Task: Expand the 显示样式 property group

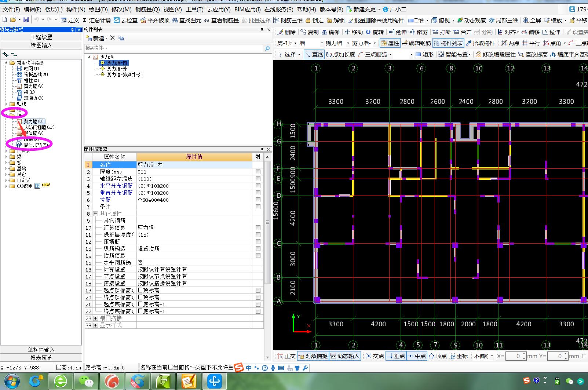Action: (96, 325)
